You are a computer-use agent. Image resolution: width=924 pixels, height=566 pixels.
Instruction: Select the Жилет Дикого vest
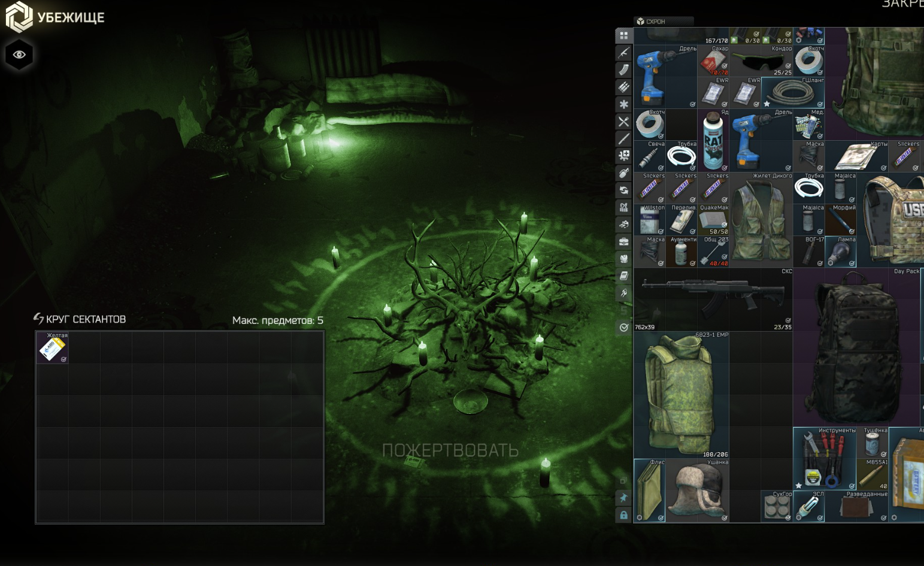761,219
